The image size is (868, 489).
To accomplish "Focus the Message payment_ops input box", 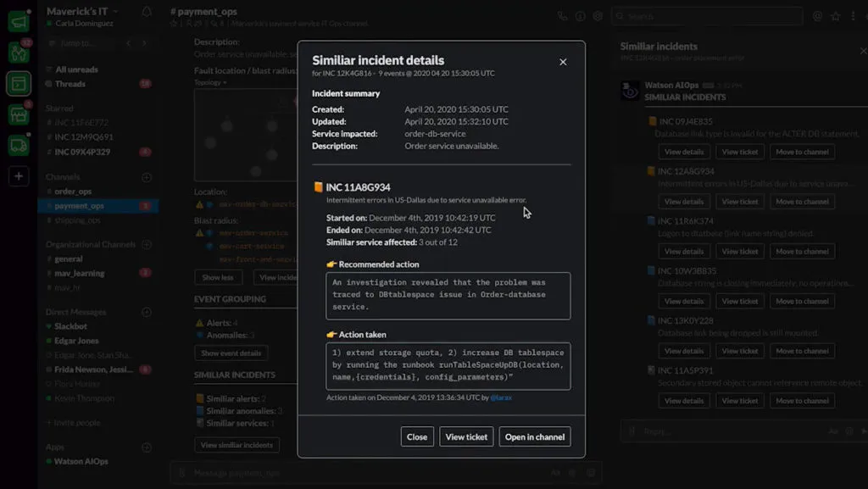I will click(x=386, y=473).
